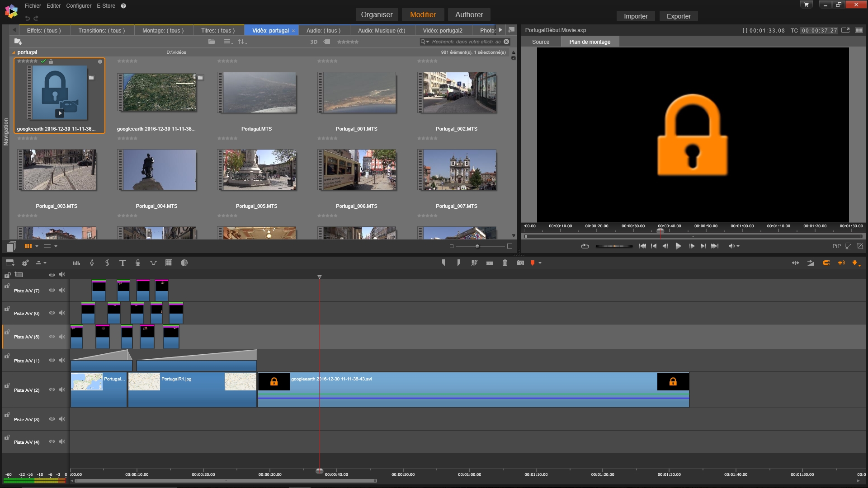Open the marker dropdown arrow
Screen dimensions: 868x488
[540, 263]
